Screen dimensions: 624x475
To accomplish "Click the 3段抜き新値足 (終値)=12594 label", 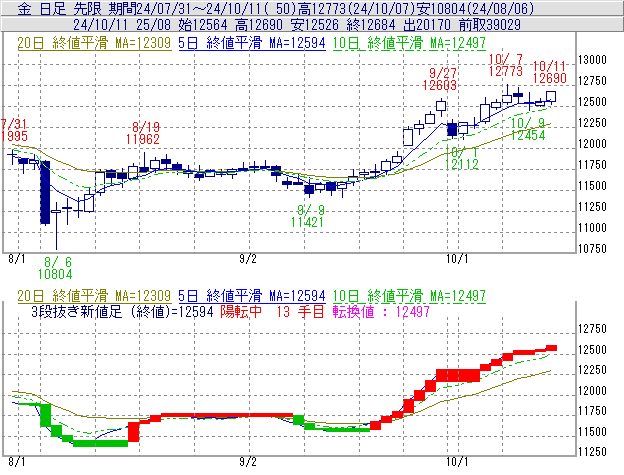I will click(x=123, y=311).
